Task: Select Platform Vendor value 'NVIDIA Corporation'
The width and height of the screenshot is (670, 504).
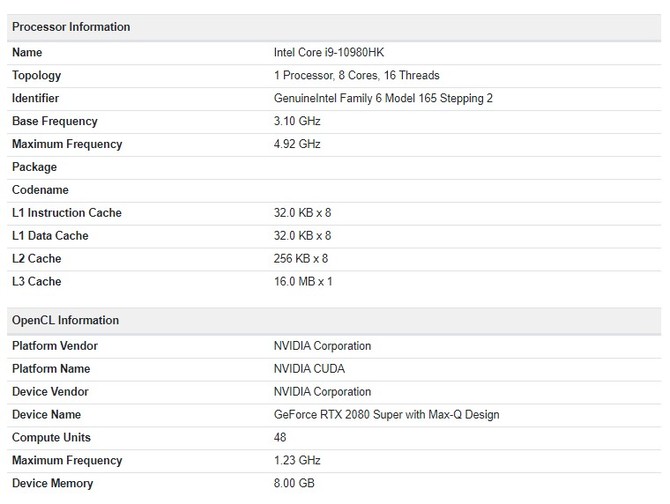Action: coord(322,346)
